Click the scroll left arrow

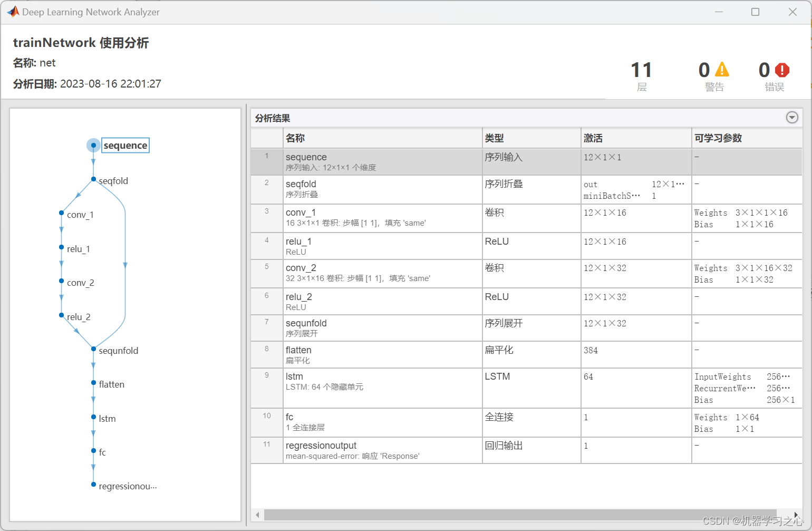coord(257,515)
